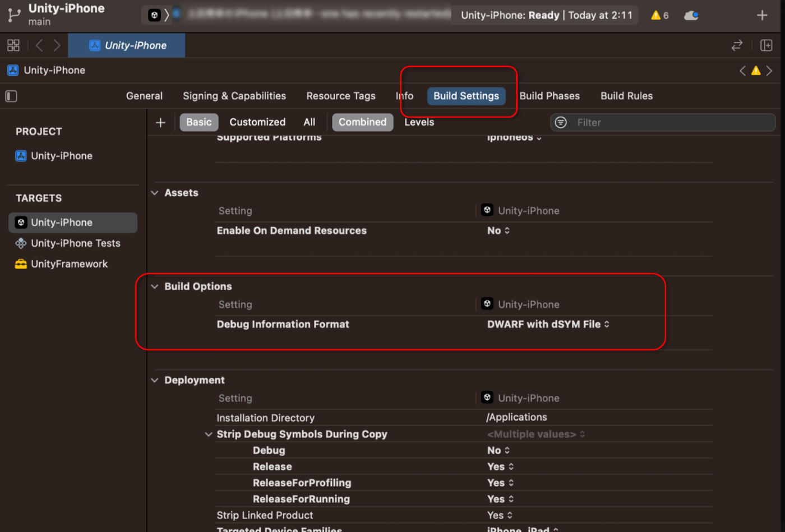Collapse the Deployment section
785x532 pixels.
click(155, 380)
